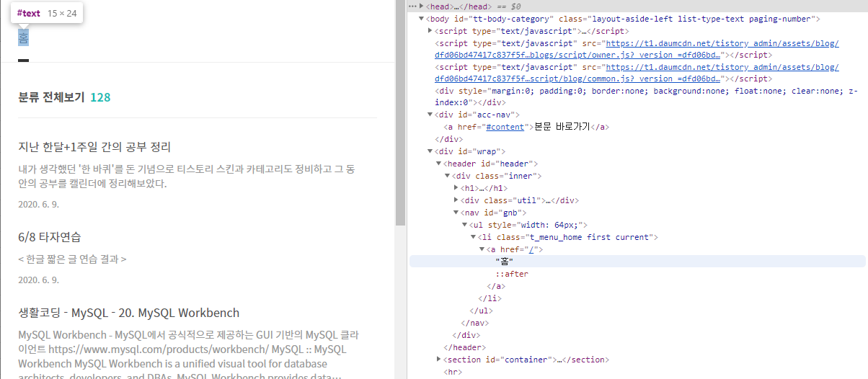Collapse the body tt-body-category node
This screenshot has height=379, width=868.
422,19
